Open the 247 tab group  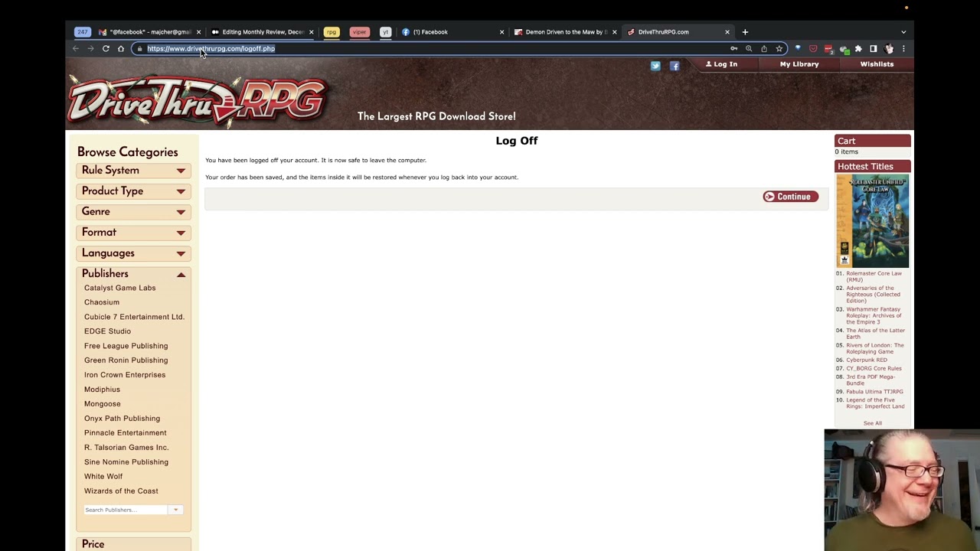82,32
